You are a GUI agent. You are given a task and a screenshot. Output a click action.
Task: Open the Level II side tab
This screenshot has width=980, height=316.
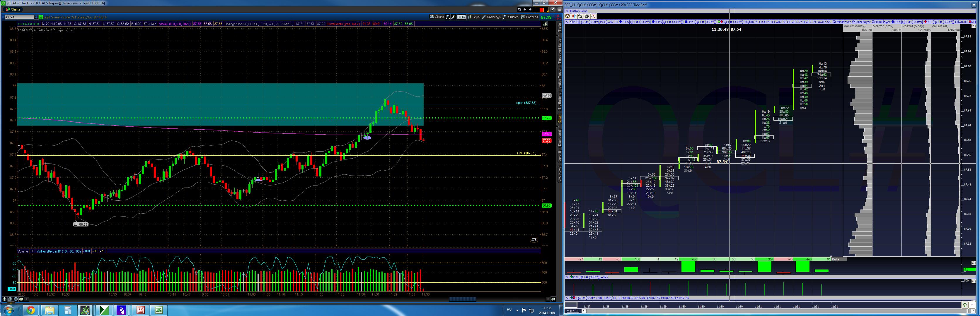click(x=559, y=156)
